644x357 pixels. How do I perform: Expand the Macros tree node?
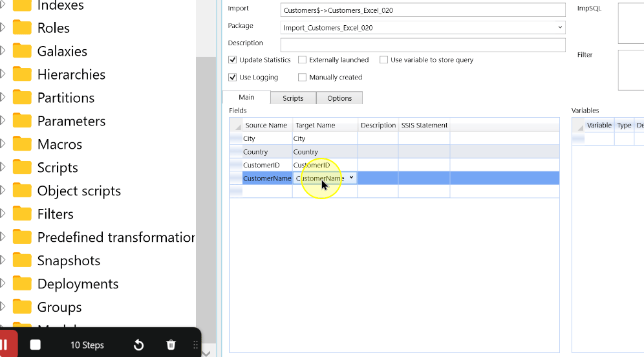(3, 144)
